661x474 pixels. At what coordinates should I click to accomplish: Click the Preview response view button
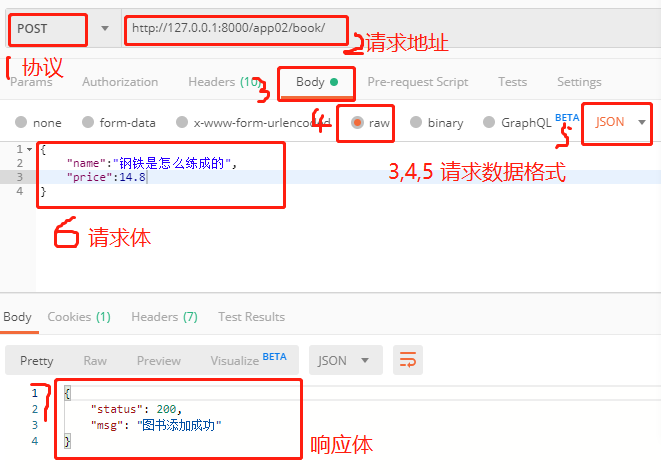(159, 360)
